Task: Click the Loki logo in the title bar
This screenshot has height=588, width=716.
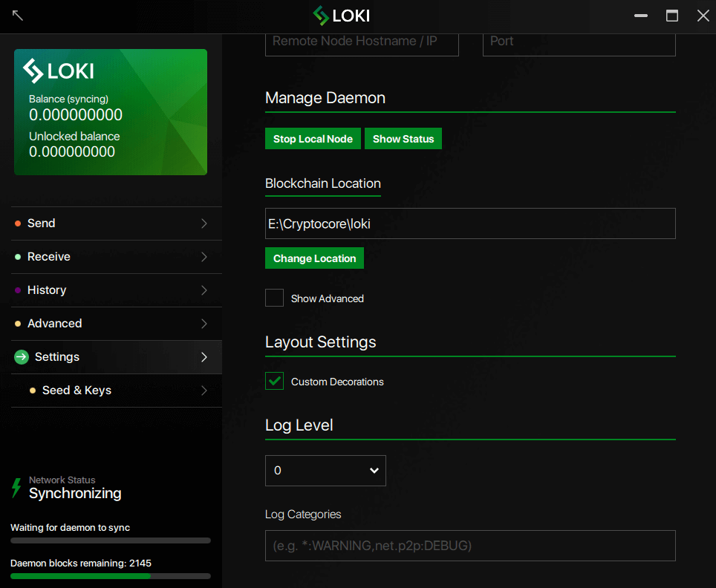Action: point(321,16)
